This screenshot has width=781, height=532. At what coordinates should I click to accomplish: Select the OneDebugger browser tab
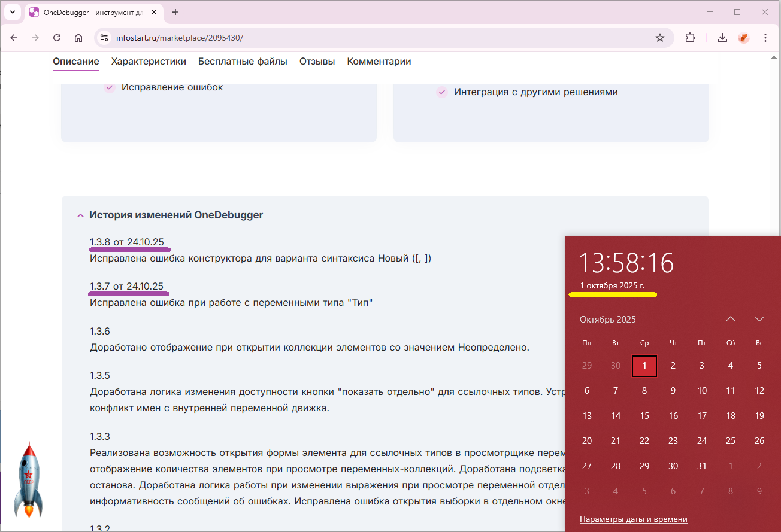93,12
